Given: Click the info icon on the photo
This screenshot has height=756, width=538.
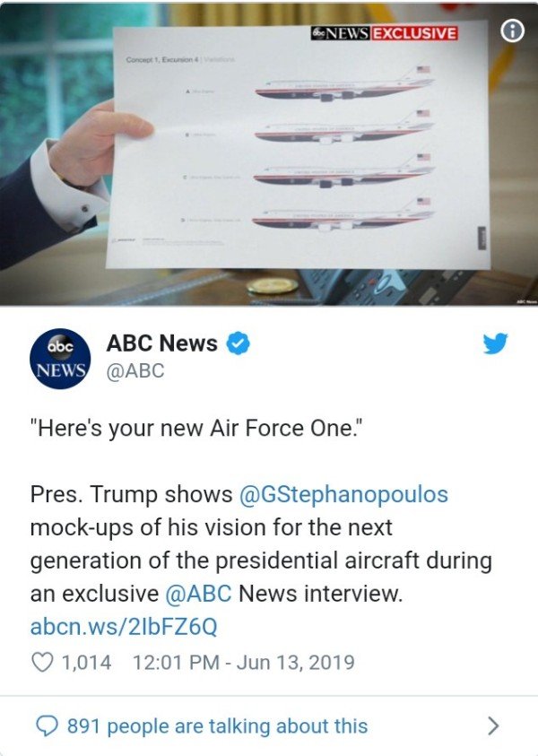Looking at the screenshot, I should click(512, 30).
